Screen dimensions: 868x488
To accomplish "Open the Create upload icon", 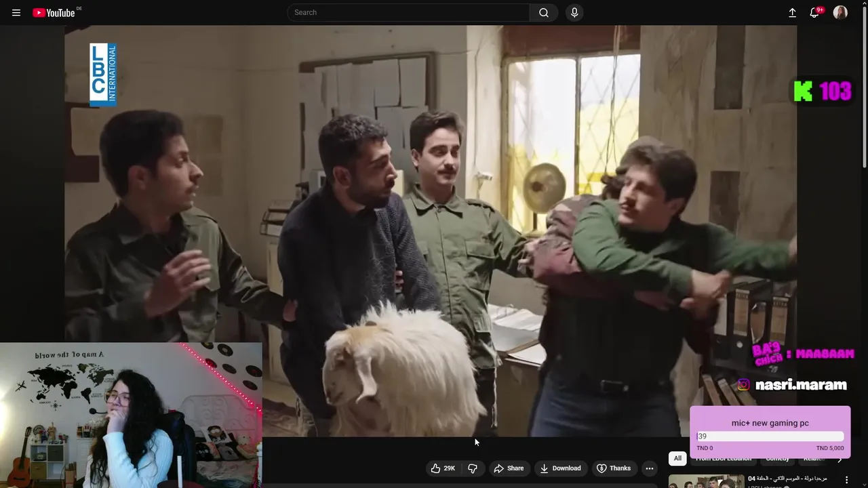I will [x=792, y=12].
